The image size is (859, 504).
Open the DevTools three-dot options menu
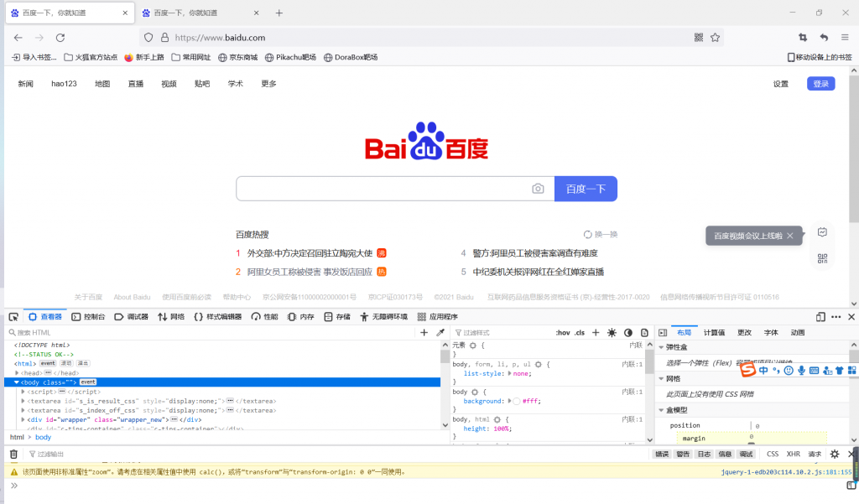click(836, 317)
